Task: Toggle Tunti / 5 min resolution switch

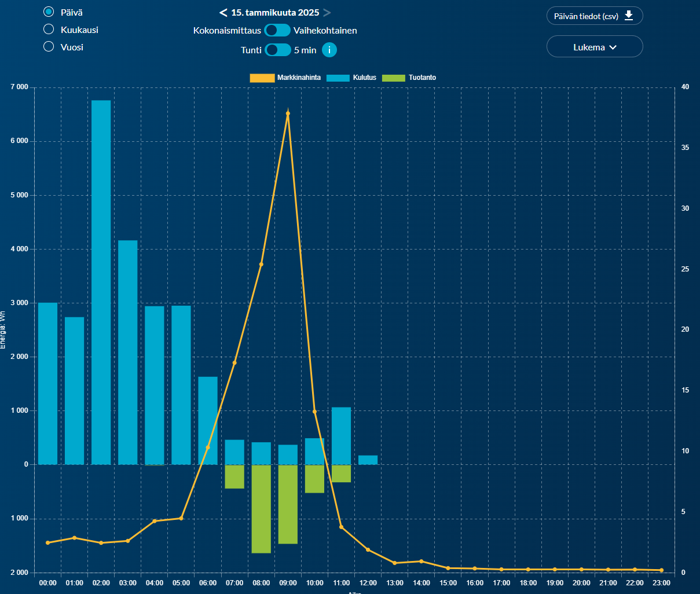Action: point(278,50)
